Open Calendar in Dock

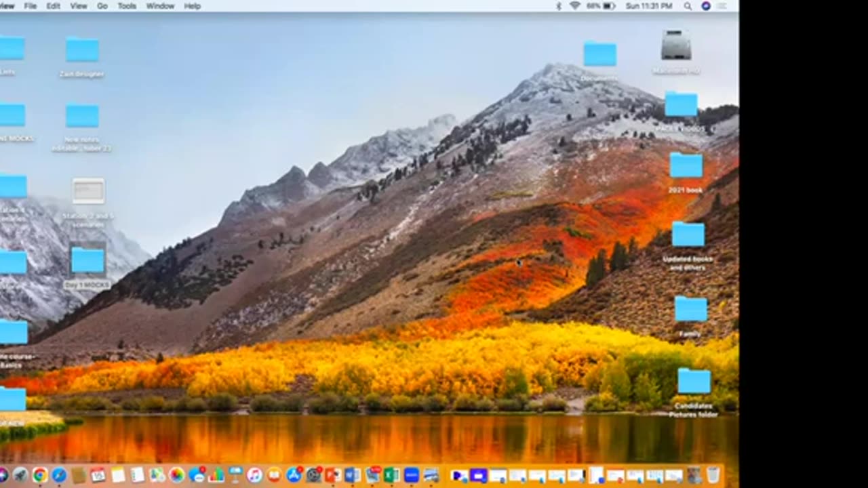tap(98, 475)
